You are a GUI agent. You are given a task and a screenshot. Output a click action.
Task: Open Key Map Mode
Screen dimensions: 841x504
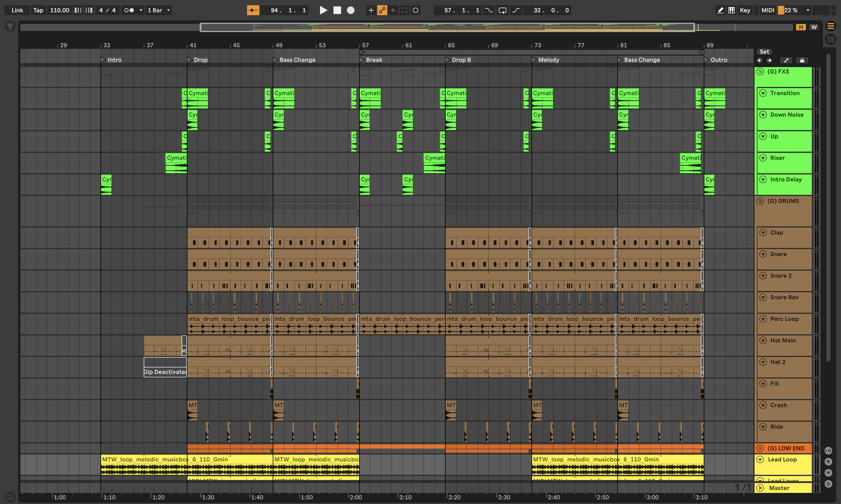pyautogui.click(x=745, y=10)
